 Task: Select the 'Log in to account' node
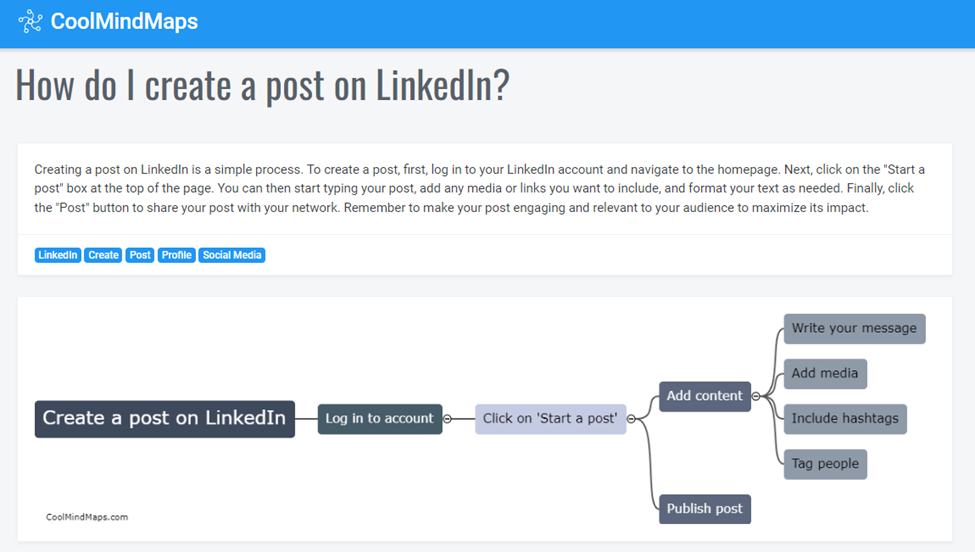pyautogui.click(x=380, y=419)
